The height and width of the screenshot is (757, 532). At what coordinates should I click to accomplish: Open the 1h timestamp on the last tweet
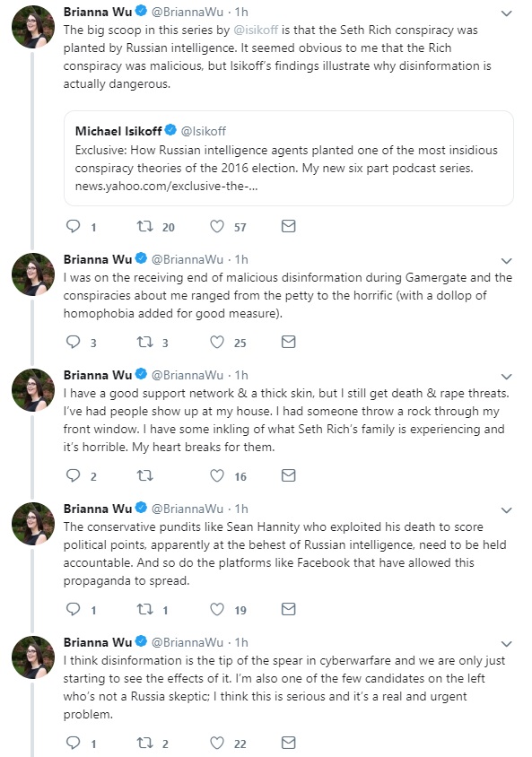tap(241, 642)
